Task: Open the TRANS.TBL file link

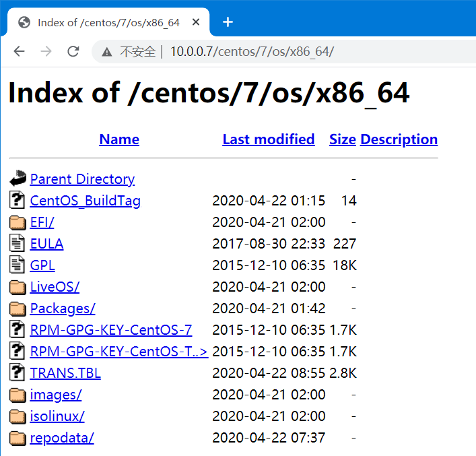Action: (65, 373)
